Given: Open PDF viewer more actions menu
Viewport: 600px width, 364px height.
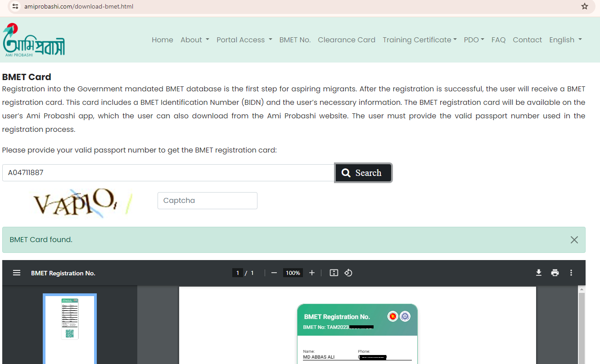Looking at the screenshot, I should tap(571, 273).
